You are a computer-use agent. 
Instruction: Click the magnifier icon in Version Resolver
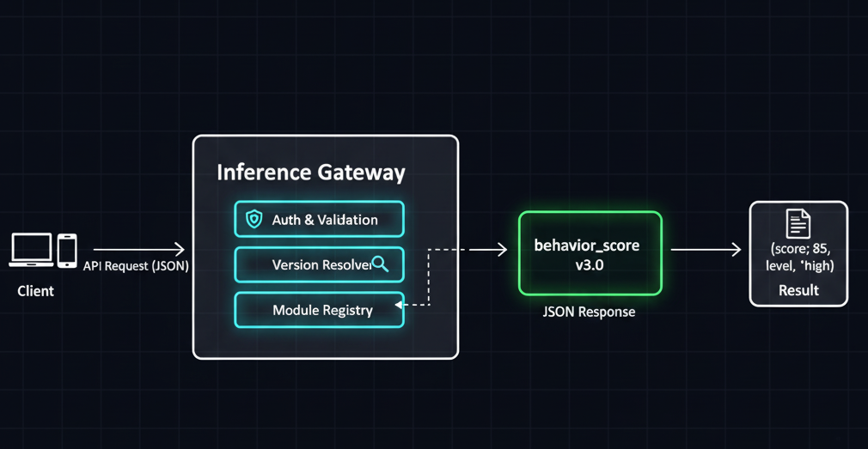point(380,264)
